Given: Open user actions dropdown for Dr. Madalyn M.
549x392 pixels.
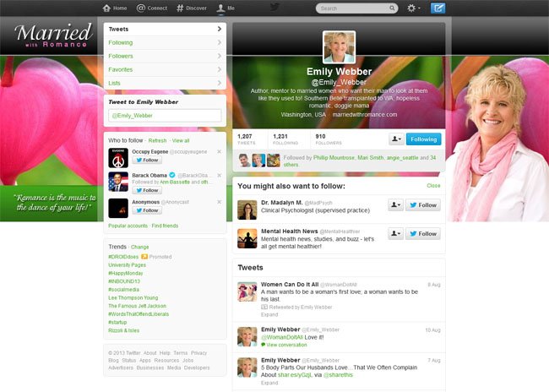Looking at the screenshot, I should coord(395,205).
